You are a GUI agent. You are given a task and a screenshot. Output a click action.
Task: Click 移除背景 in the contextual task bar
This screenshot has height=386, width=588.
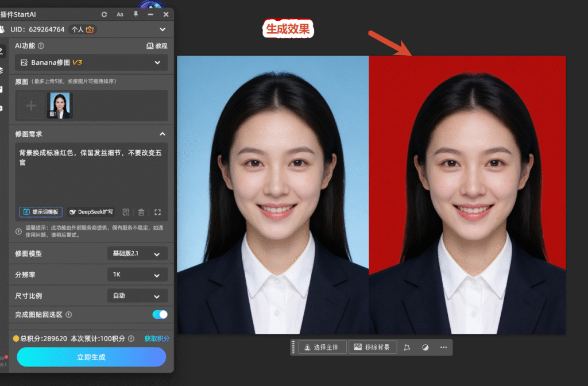coord(372,348)
